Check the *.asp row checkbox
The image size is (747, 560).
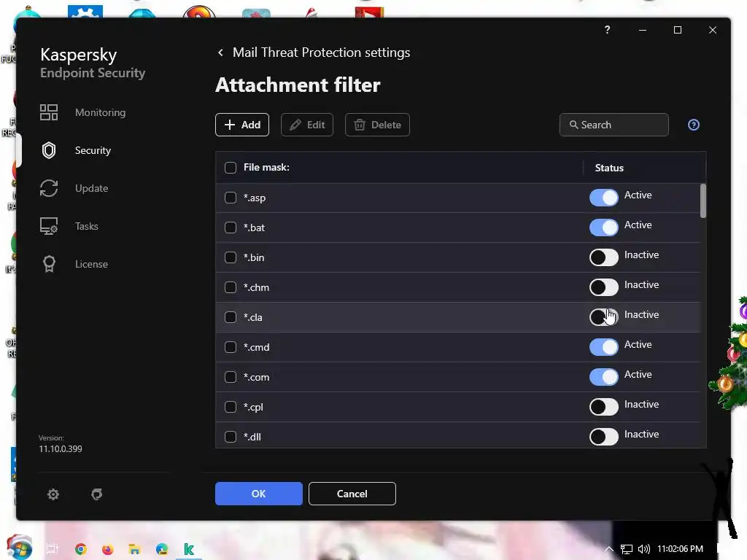pos(231,198)
